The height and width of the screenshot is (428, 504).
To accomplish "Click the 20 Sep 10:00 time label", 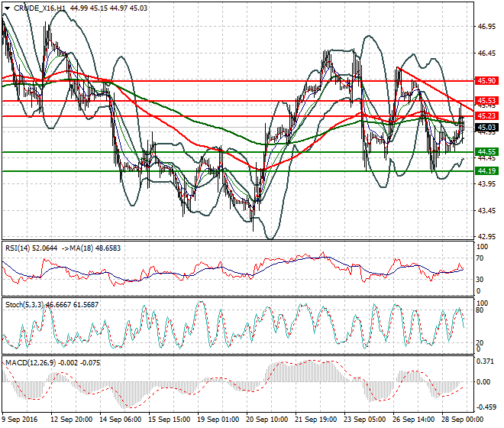I will (x=267, y=420).
